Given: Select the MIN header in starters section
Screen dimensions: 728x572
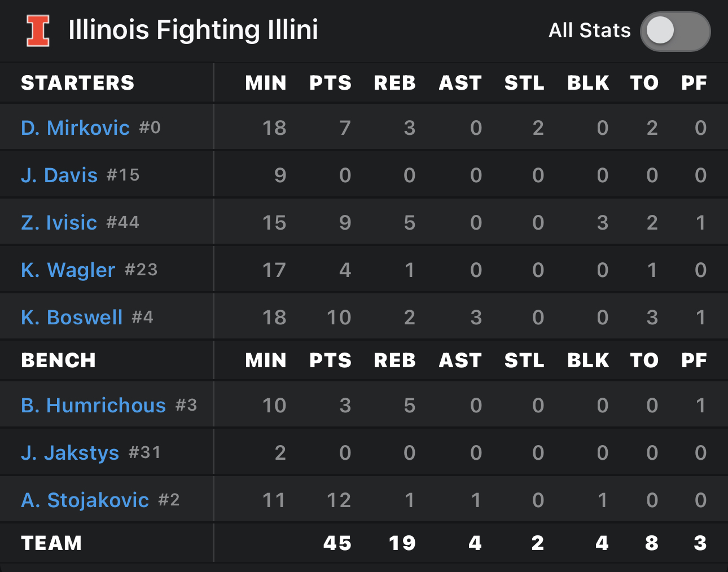Looking at the screenshot, I should pos(266,83).
